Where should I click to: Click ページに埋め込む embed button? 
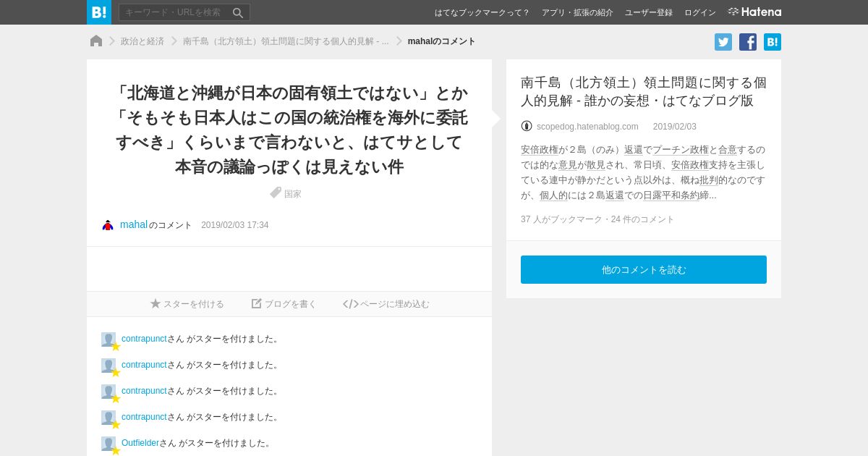(386, 304)
